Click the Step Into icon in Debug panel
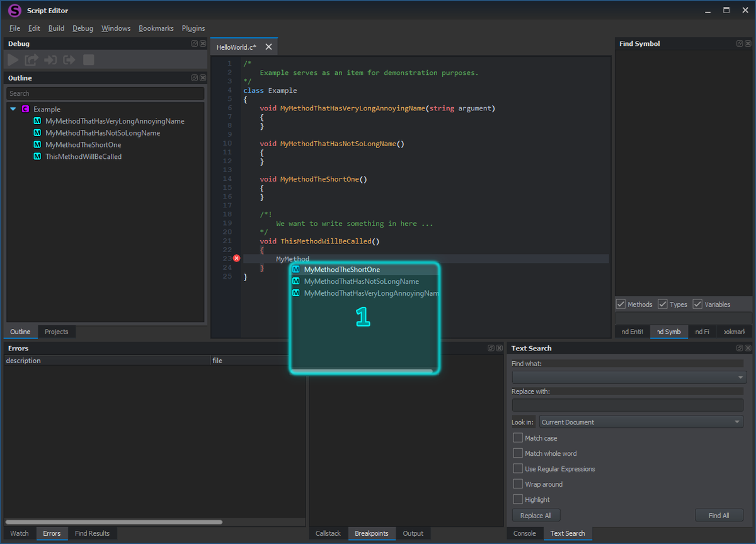 point(49,59)
